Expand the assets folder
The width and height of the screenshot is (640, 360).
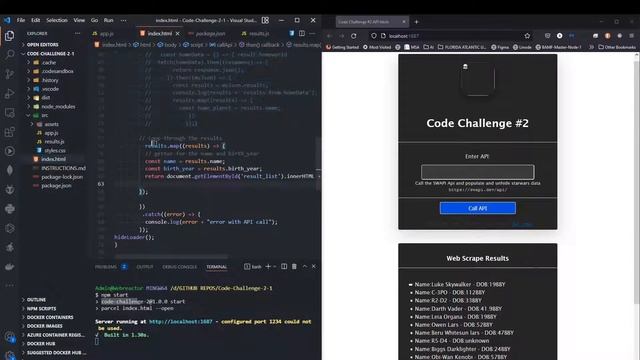coord(51,124)
